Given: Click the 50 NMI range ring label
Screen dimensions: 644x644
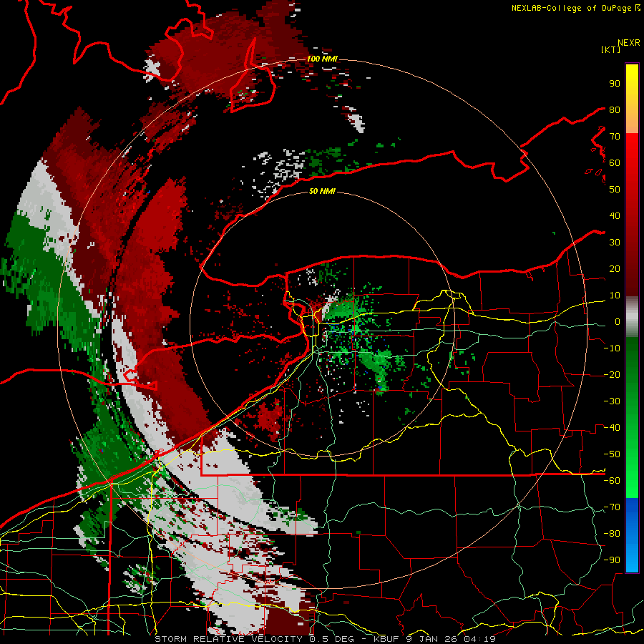Looking at the screenshot, I should pos(322,191).
